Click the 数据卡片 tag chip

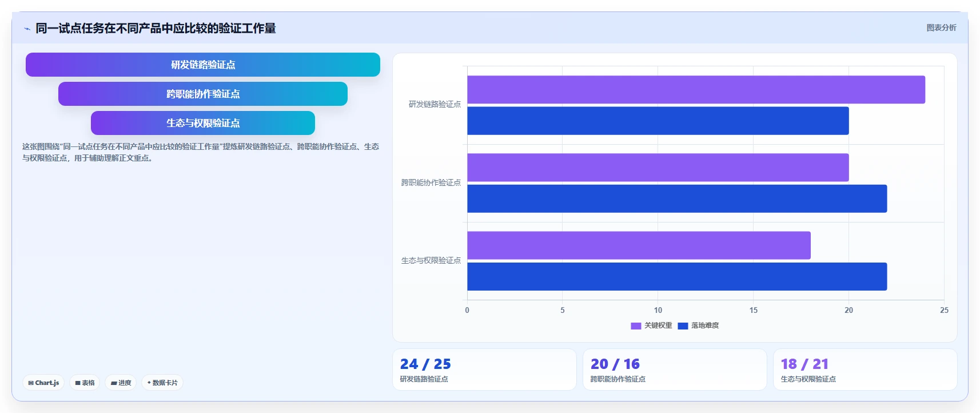[x=162, y=383]
